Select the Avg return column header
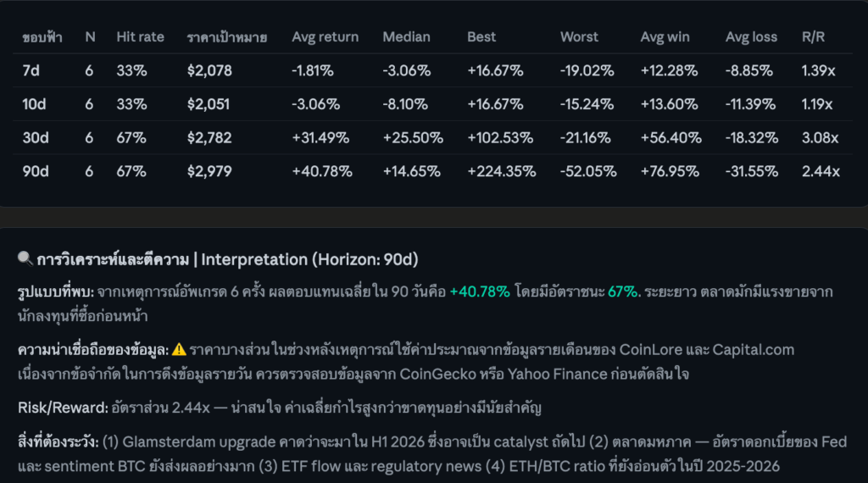868x483 pixels. [x=325, y=37]
